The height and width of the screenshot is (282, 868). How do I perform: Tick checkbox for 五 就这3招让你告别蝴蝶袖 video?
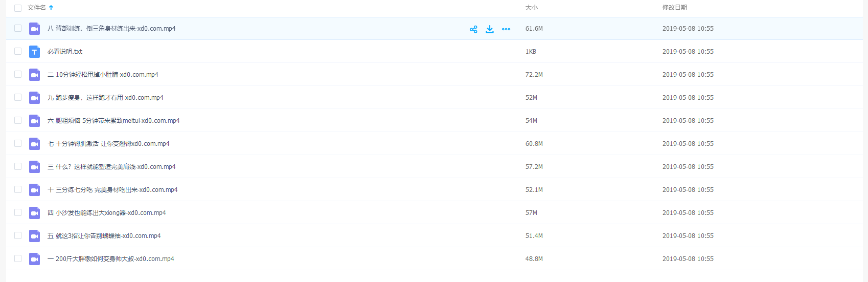pos(18,235)
